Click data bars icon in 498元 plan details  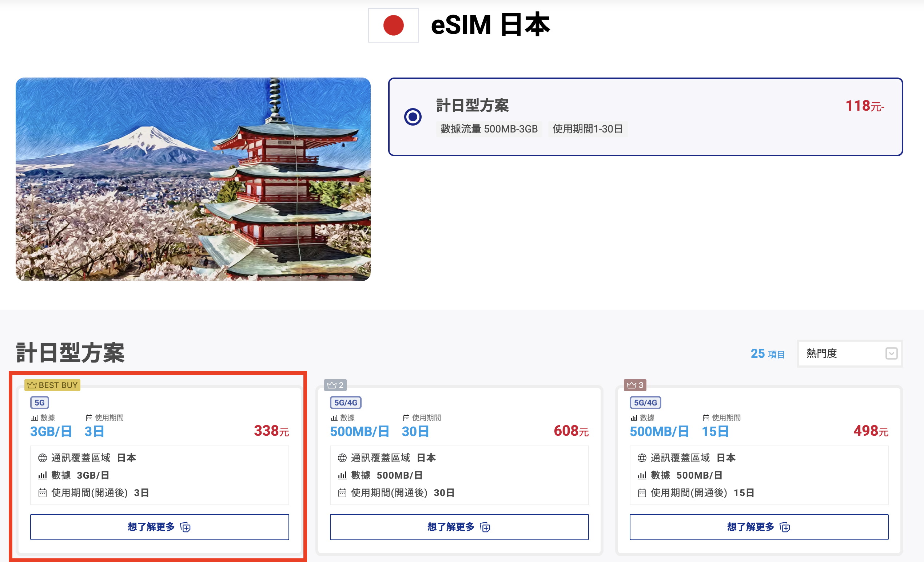[642, 475]
